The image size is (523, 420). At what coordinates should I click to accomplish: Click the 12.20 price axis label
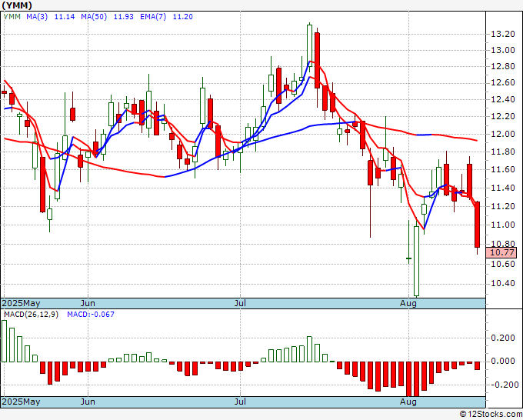pos(503,116)
